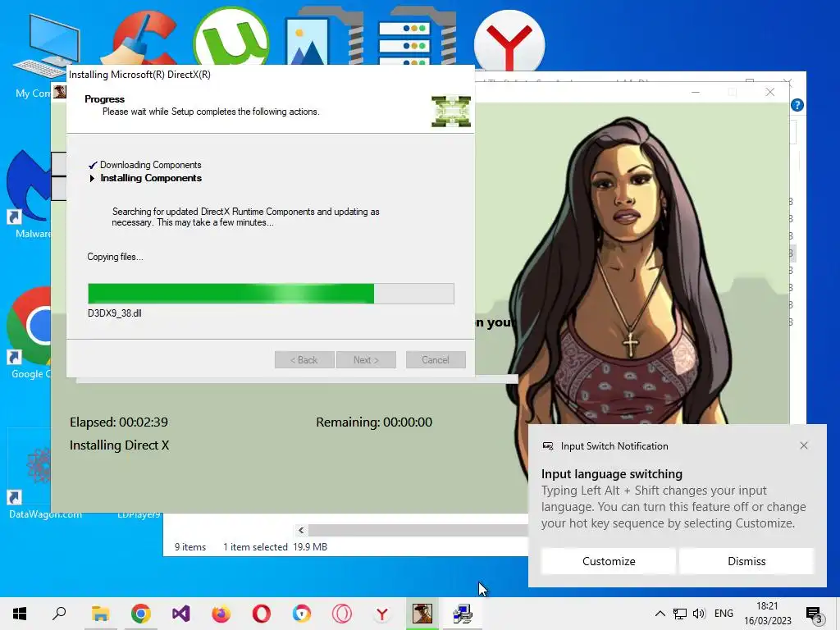Open Opera GX from taskbar
This screenshot has width=840, height=630.
click(x=342, y=614)
